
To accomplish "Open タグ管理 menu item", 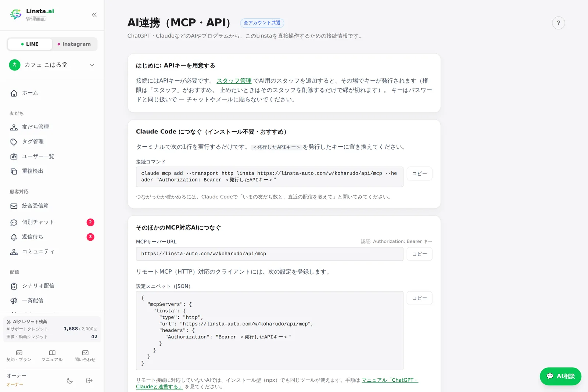I will (x=52, y=142).
